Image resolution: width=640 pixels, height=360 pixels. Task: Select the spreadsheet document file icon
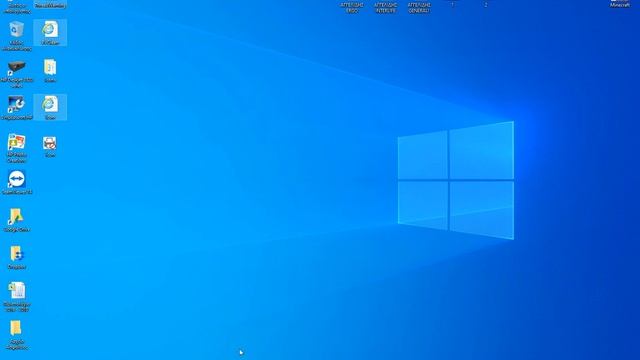[16, 291]
